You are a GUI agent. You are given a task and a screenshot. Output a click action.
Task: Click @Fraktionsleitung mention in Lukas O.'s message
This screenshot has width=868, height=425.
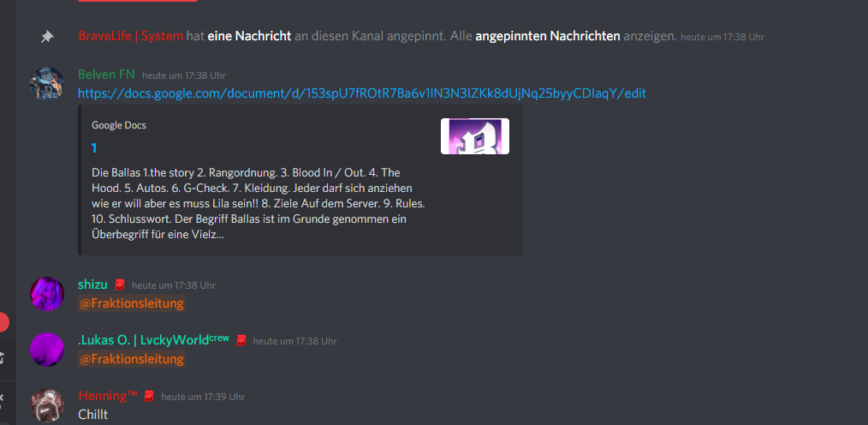[x=131, y=359]
